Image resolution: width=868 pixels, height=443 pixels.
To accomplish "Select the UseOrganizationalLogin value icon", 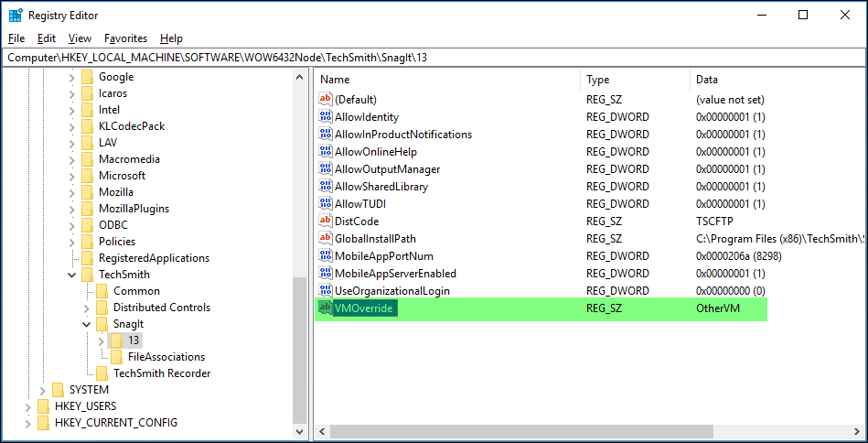I will pyautogui.click(x=325, y=291).
